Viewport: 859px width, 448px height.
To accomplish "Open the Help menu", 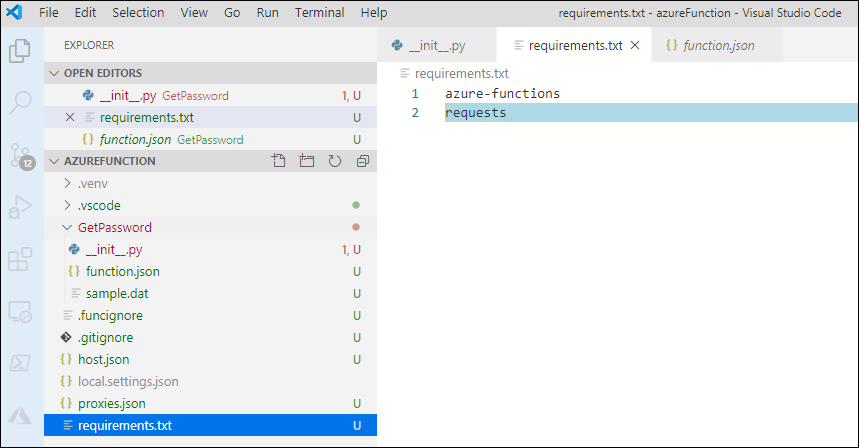I will (x=374, y=13).
